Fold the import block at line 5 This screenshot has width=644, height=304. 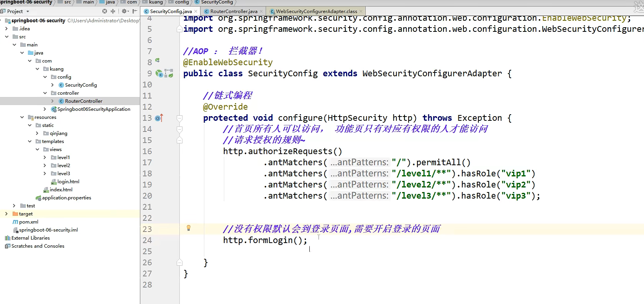coord(179,29)
